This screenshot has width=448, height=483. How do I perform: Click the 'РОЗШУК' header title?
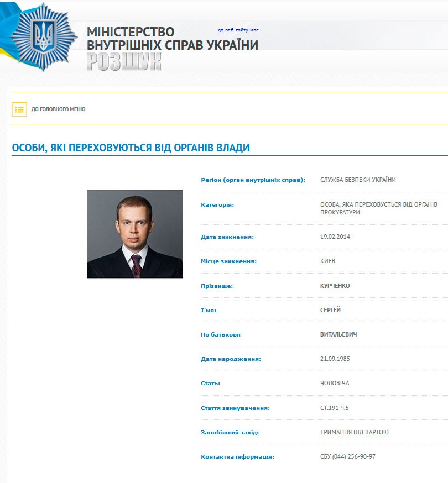click(x=124, y=62)
